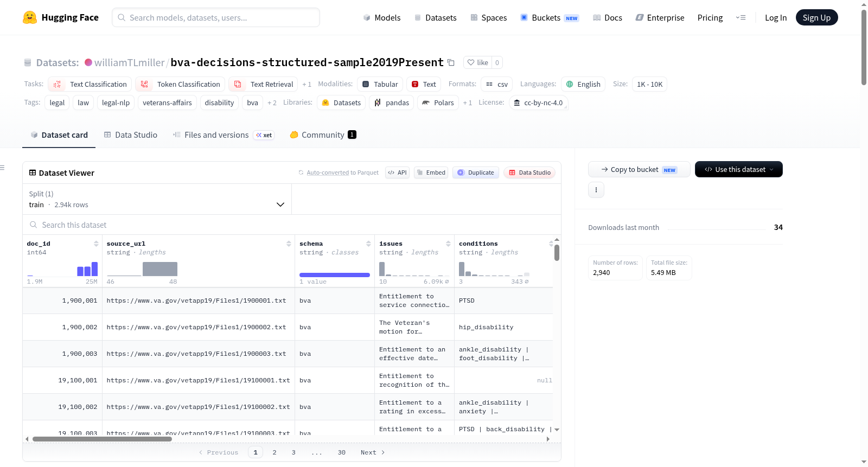Click the table vertical scrollbar thumb
Screen dimensions: 868x467
coord(557,253)
